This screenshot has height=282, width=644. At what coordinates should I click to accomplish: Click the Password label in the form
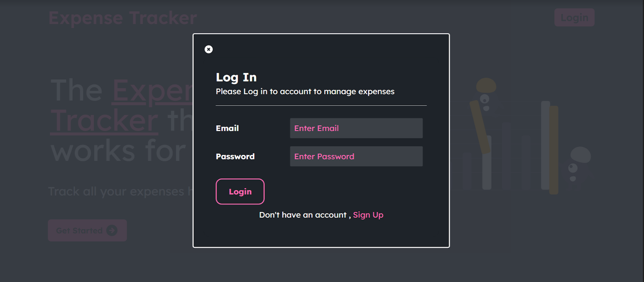coord(235,156)
